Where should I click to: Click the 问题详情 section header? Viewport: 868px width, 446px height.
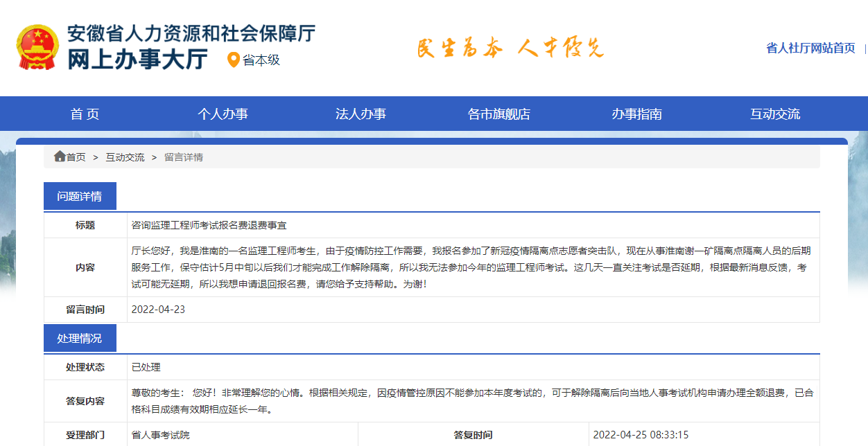point(80,197)
